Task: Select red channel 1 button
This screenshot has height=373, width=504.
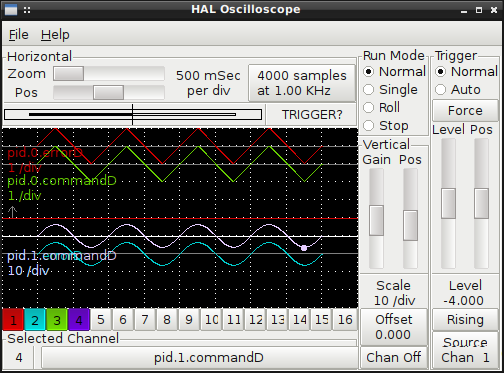Action: [x=13, y=320]
